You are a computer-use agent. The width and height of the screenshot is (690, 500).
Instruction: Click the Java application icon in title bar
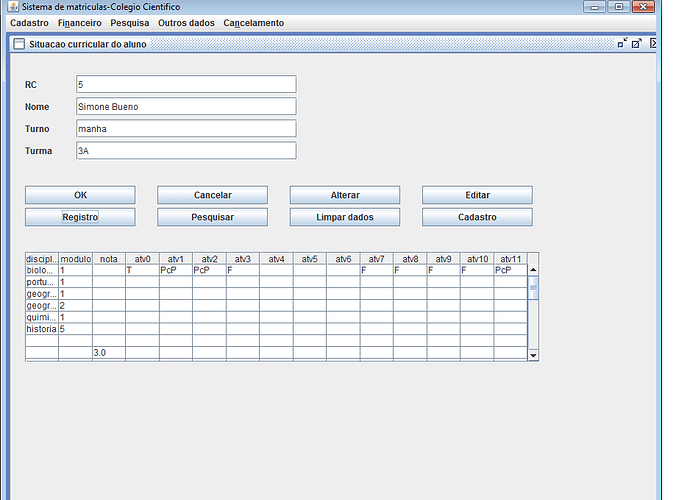pyautogui.click(x=14, y=7)
